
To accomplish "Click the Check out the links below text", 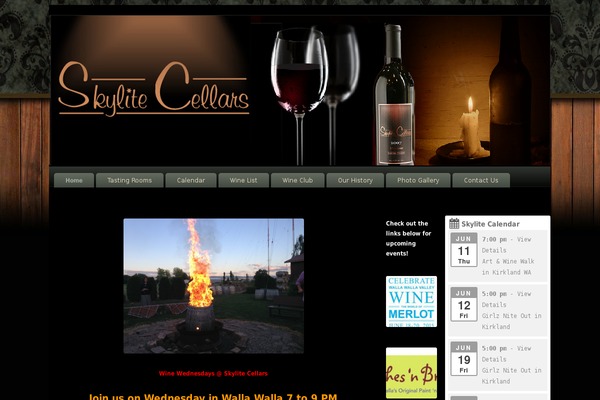I will point(408,238).
